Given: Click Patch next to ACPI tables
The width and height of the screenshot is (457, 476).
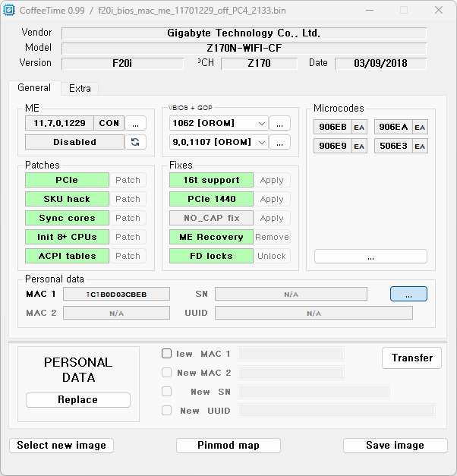Looking at the screenshot, I should tap(128, 256).
